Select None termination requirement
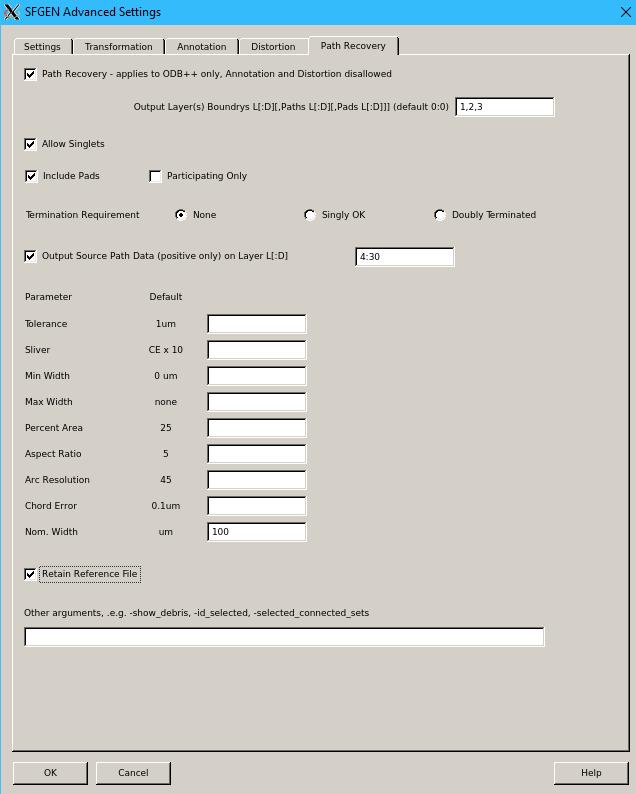This screenshot has width=636, height=794. (x=181, y=215)
